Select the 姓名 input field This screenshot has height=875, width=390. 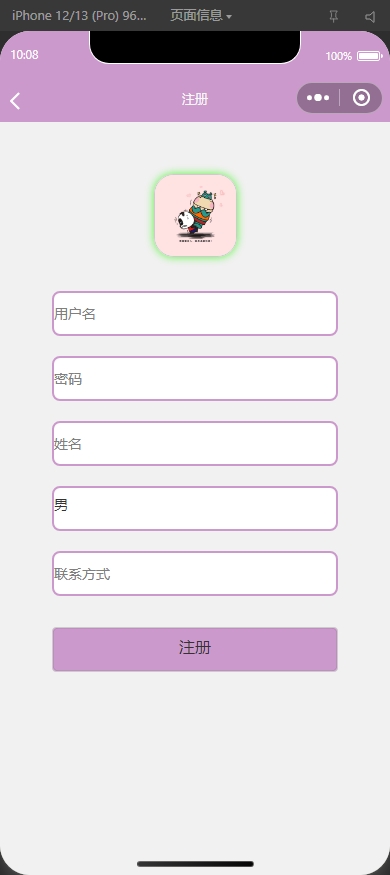click(x=195, y=444)
